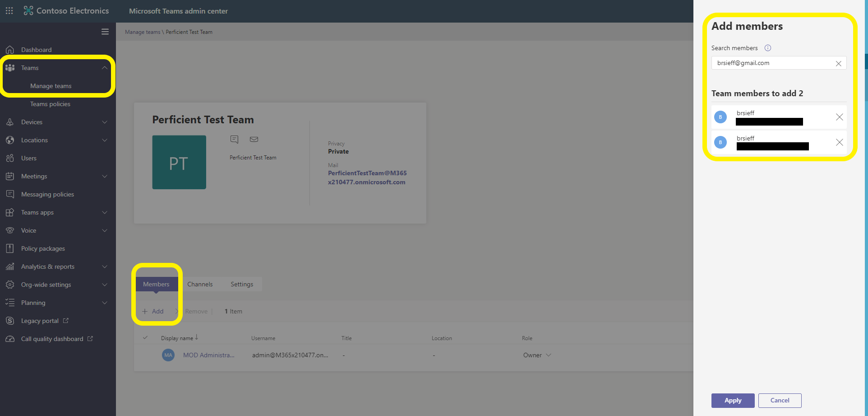Image resolution: width=868 pixels, height=416 pixels.
Task: Open Manage teams in sidebar
Action: [x=51, y=86]
